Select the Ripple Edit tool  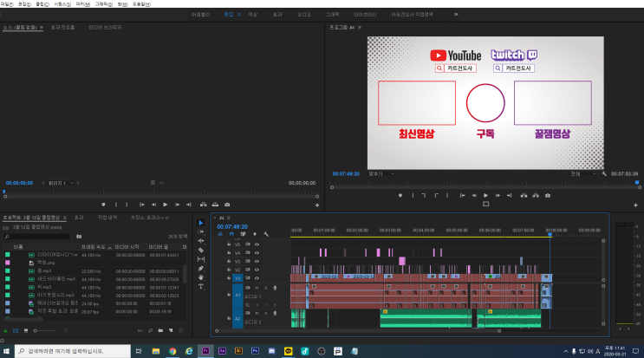[x=201, y=241]
